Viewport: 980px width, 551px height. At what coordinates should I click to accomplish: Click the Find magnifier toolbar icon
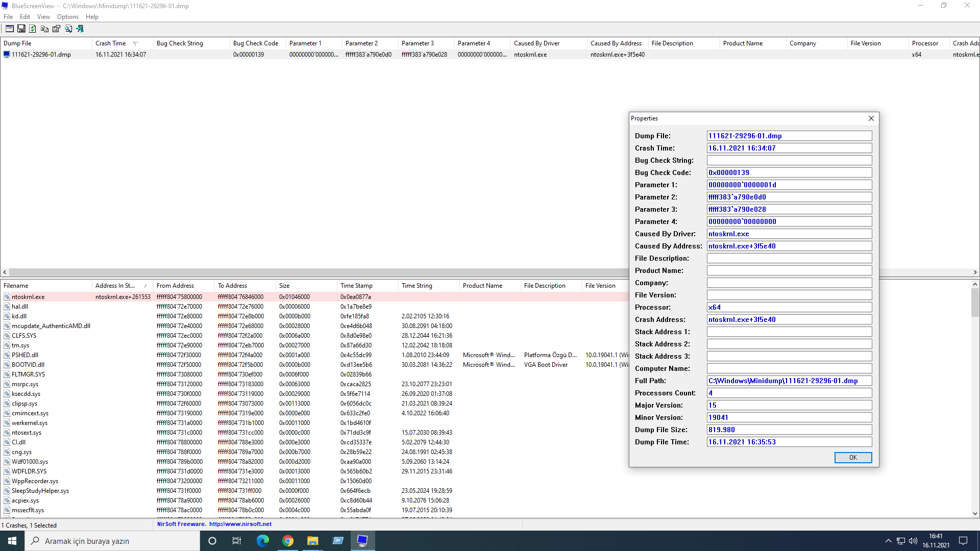[x=68, y=29]
